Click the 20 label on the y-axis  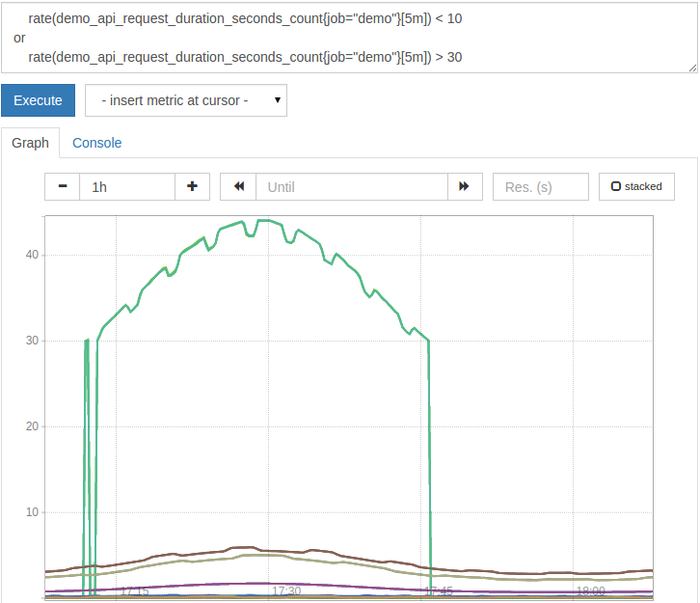pos(32,426)
